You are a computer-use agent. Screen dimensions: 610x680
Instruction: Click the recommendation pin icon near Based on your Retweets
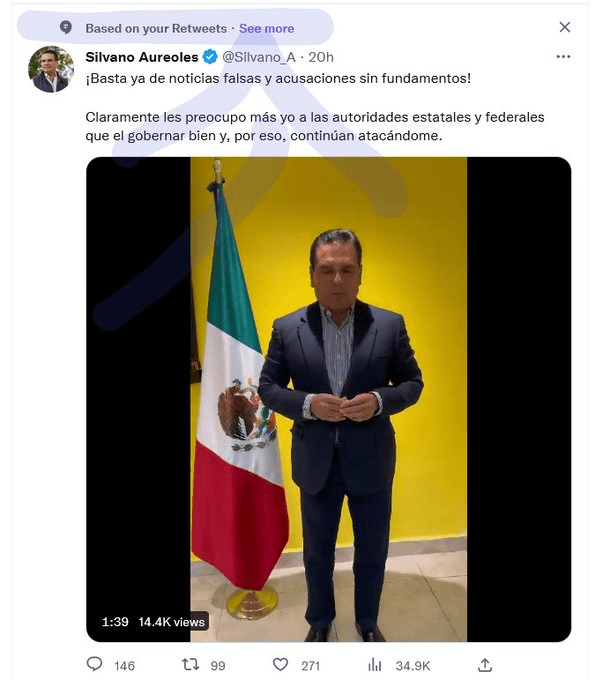[x=66, y=28]
